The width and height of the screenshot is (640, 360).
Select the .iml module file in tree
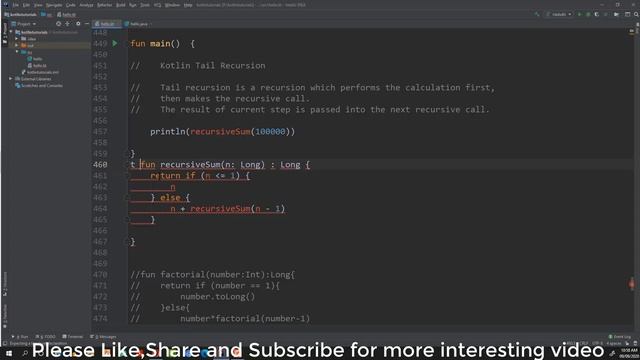[41, 72]
